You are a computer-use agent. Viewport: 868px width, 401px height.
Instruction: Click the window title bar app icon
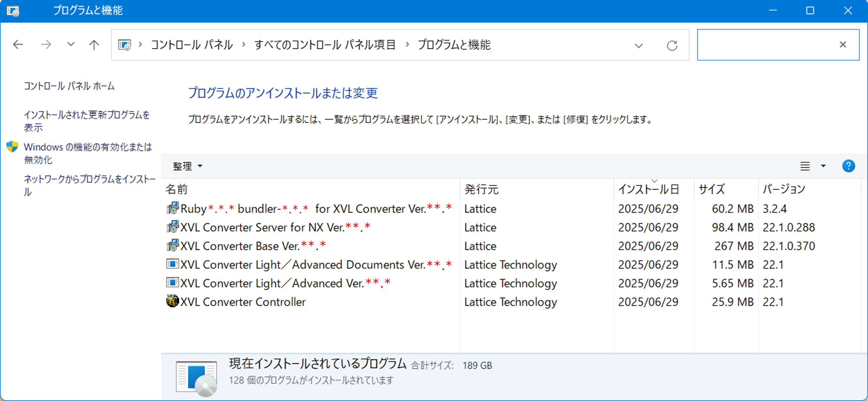(x=13, y=11)
